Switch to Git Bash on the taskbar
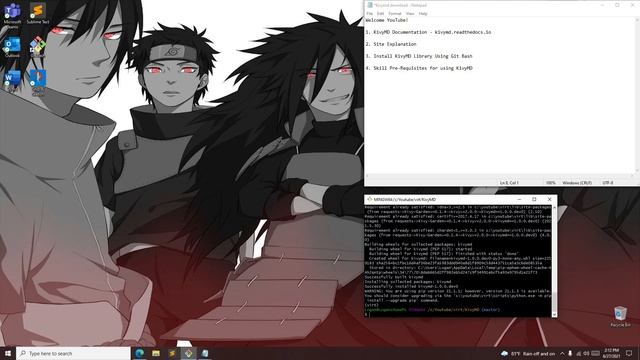Image resolution: width=640 pixels, height=360 pixels. tap(189, 353)
